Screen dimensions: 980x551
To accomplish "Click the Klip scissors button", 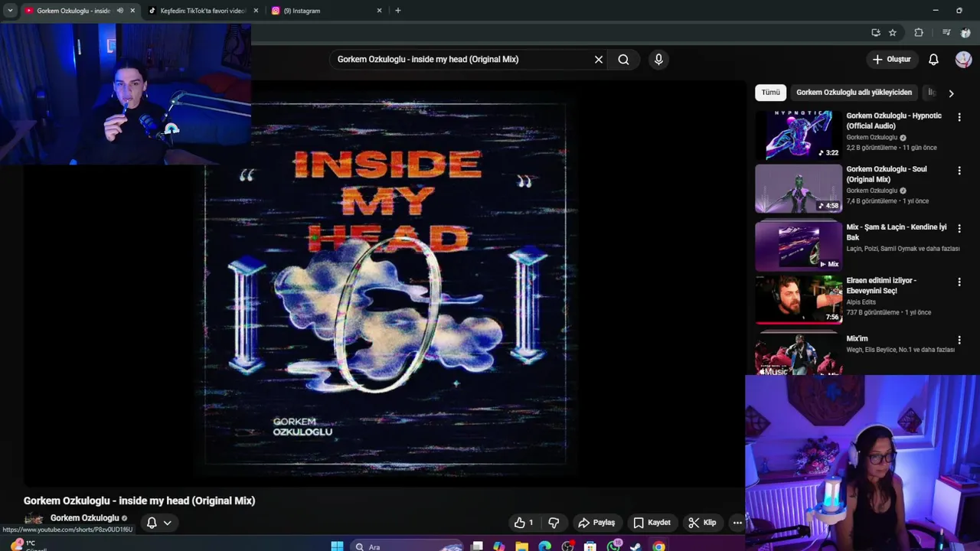I will 702,523.
